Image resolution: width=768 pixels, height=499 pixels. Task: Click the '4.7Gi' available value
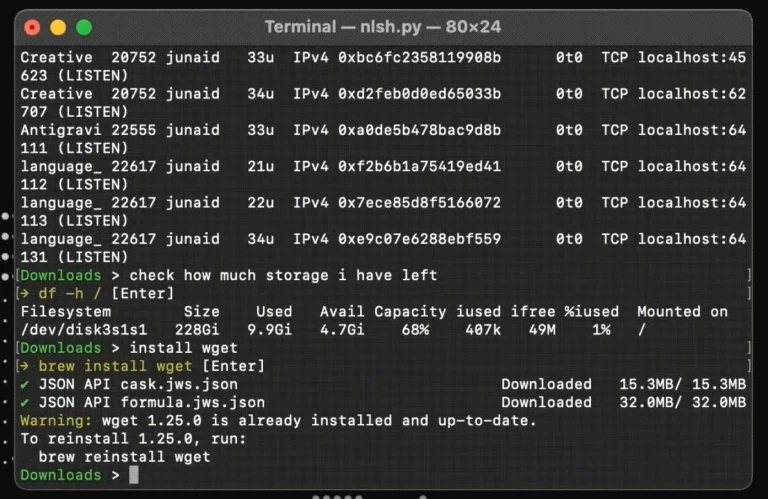click(342, 330)
